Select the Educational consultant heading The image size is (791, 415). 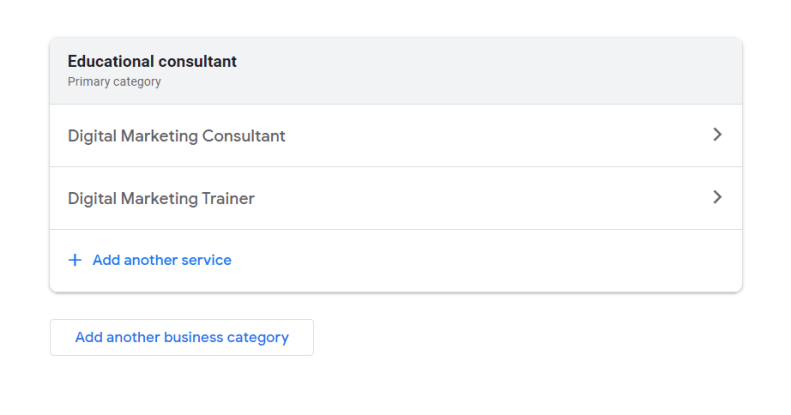pos(152,62)
